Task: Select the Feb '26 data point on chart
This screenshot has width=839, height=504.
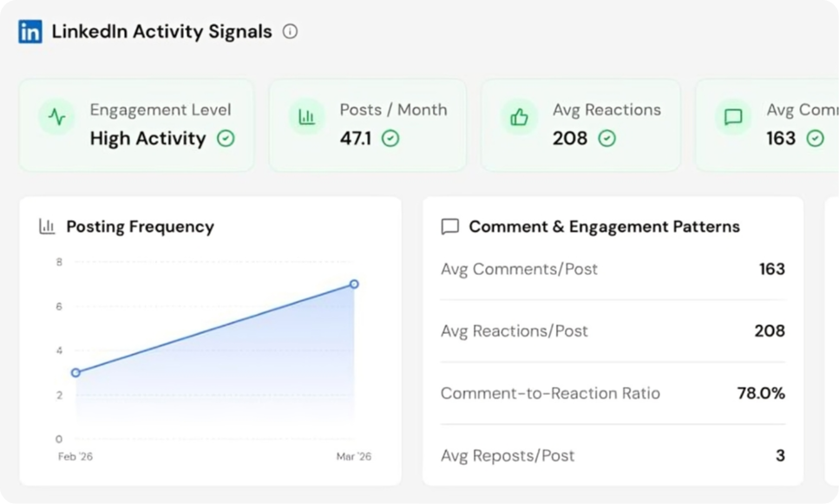Action: coord(75,373)
